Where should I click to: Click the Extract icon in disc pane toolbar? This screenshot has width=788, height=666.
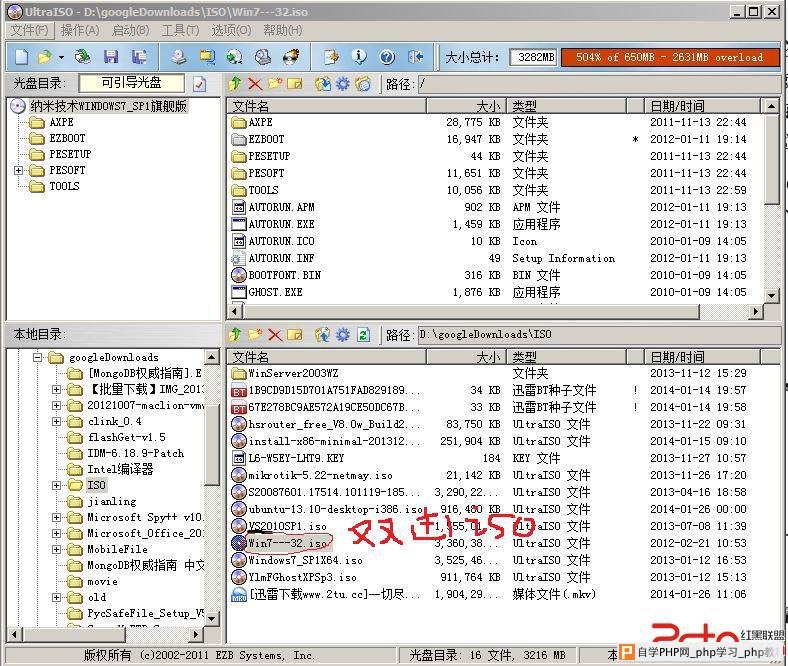323,83
